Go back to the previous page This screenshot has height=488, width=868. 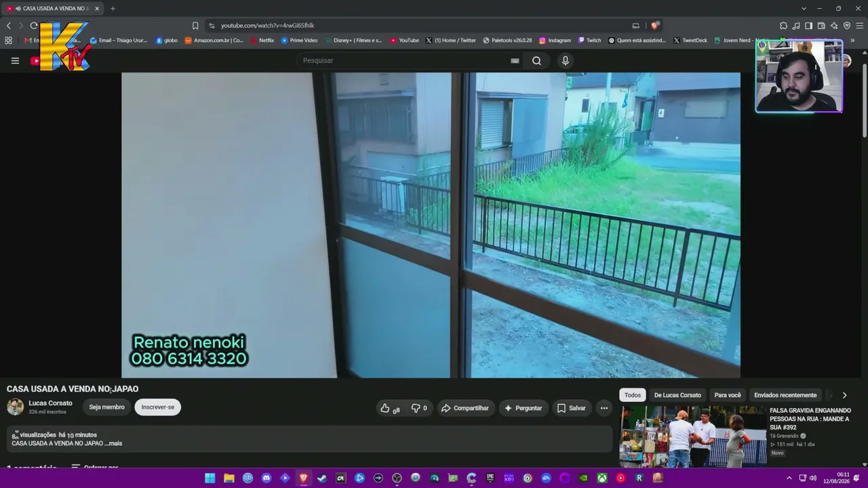click(9, 26)
